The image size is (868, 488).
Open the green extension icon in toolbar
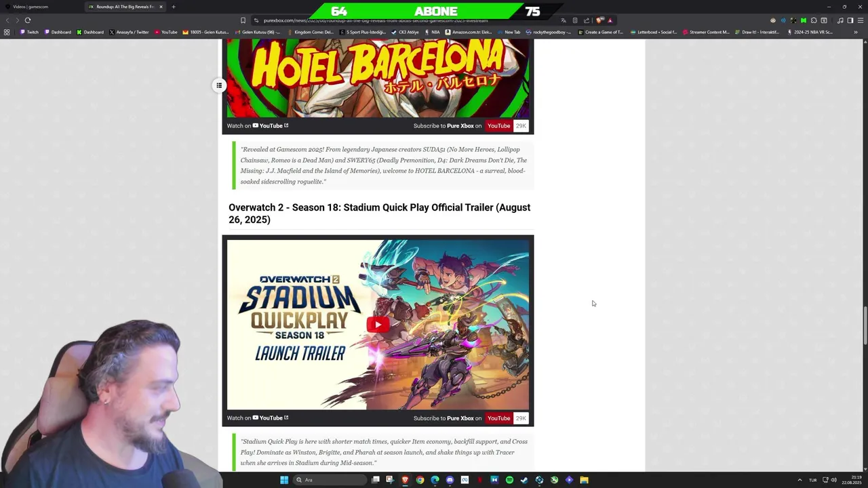(804, 20)
